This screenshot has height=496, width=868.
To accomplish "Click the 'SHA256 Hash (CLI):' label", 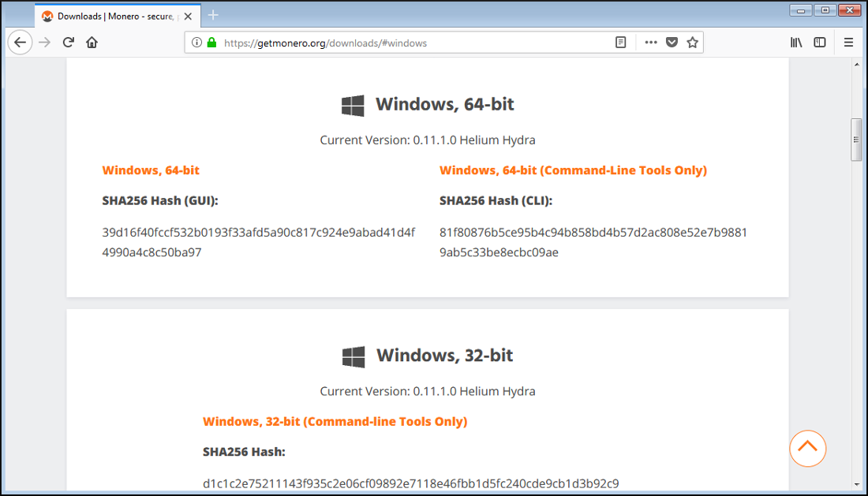I will tap(496, 201).
